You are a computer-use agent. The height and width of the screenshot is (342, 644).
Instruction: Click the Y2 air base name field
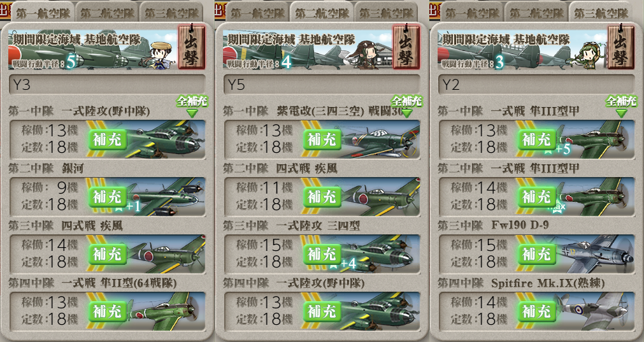coord(536,84)
